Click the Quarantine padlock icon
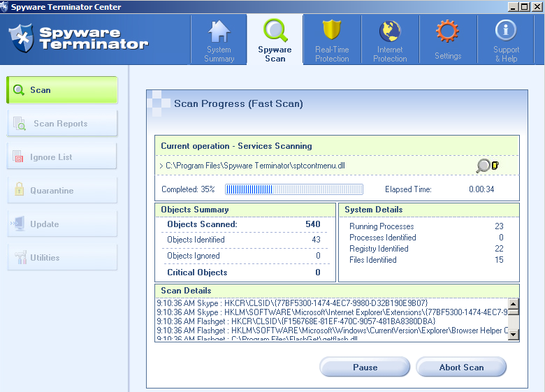The image size is (545, 392). (19, 189)
